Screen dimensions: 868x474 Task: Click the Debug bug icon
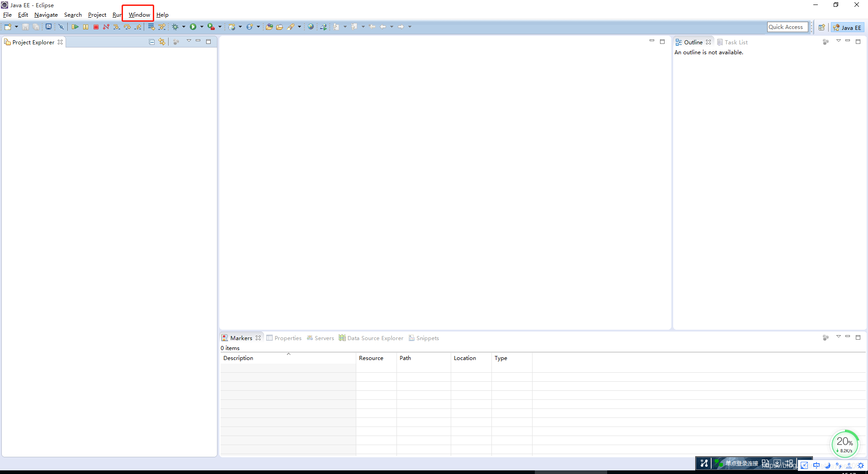pyautogui.click(x=175, y=27)
